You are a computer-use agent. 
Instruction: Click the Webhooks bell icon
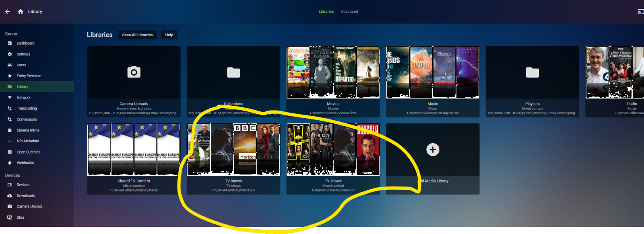pyautogui.click(x=10, y=163)
